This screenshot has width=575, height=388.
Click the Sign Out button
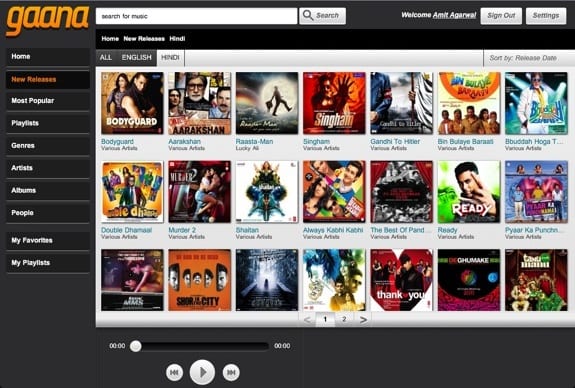point(501,16)
